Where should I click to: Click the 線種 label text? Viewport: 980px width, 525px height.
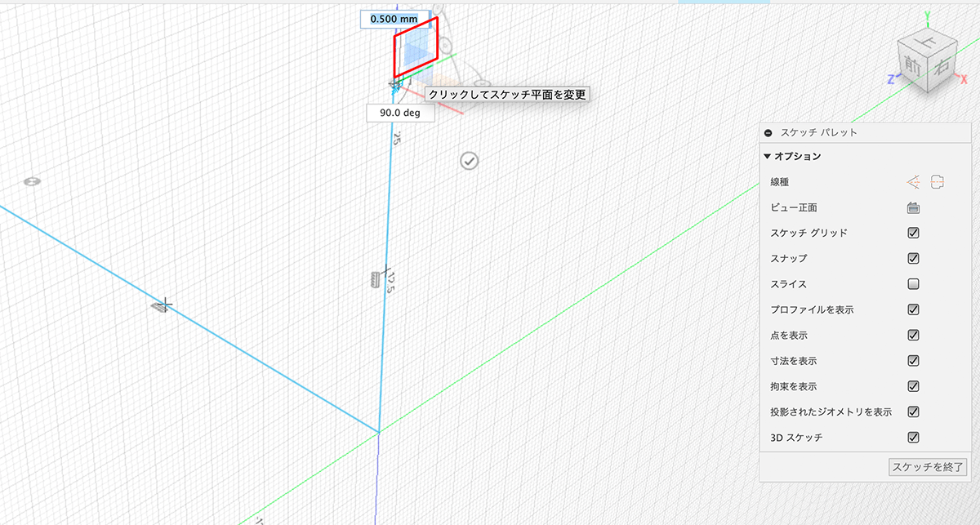(x=780, y=182)
